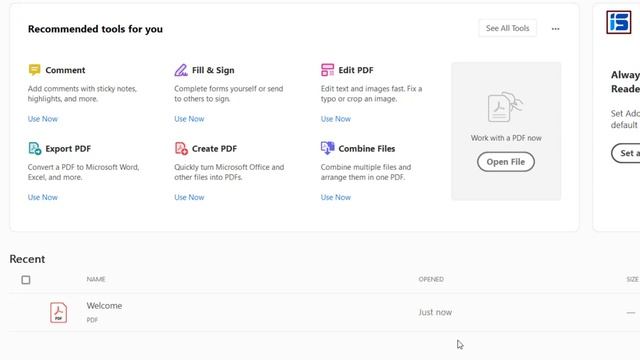
Task: Click the Edit PDF icon
Action: (x=327, y=70)
